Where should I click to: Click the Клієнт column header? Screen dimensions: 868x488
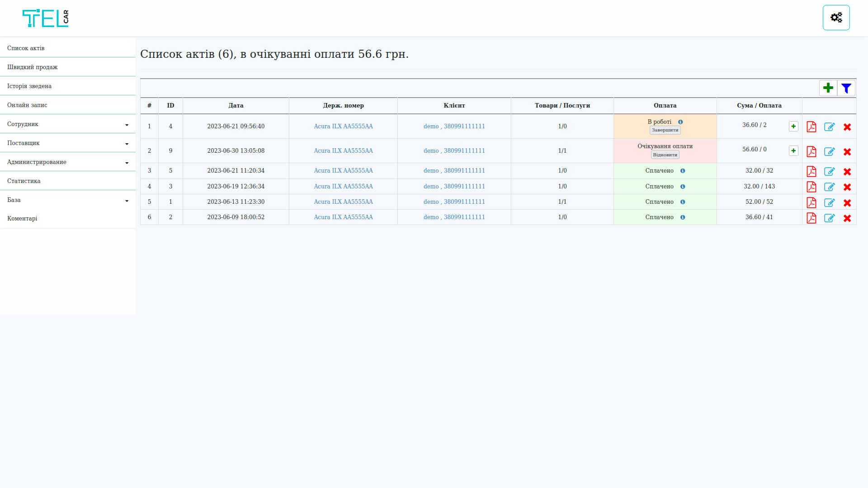point(454,106)
